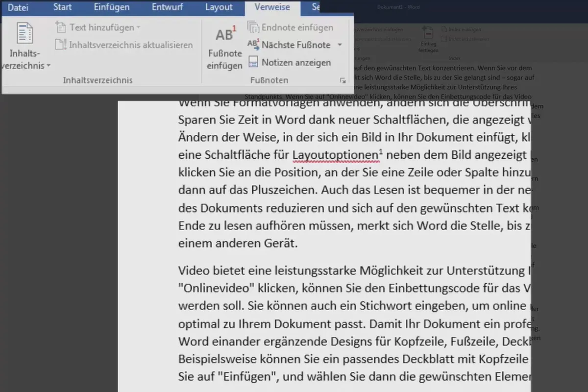The width and height of the screenshot is (588, 392).
Task: Switch to the Layout tab
Action: coord(219,7)
